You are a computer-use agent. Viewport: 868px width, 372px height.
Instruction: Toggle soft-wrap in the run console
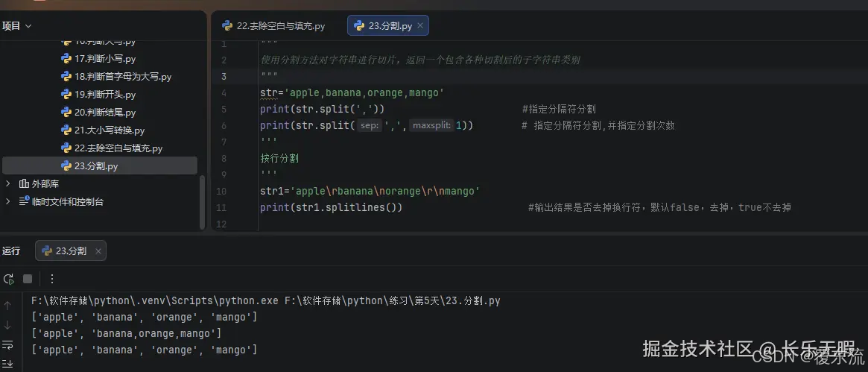(7, 344)
